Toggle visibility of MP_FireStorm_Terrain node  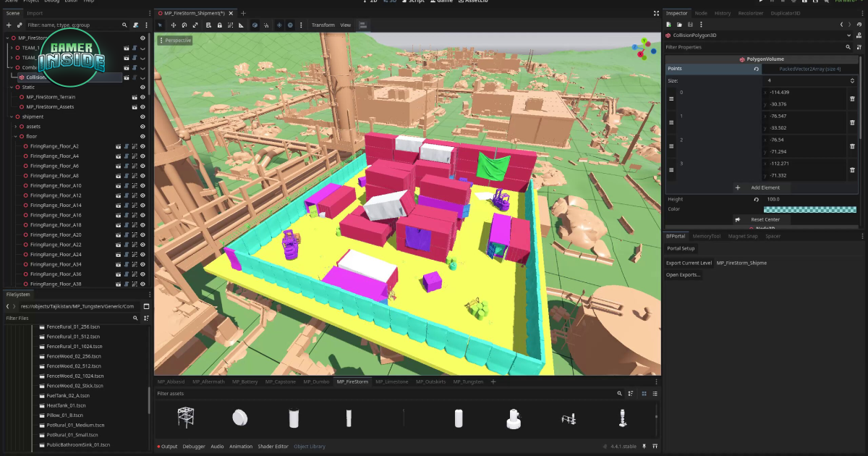142,97
